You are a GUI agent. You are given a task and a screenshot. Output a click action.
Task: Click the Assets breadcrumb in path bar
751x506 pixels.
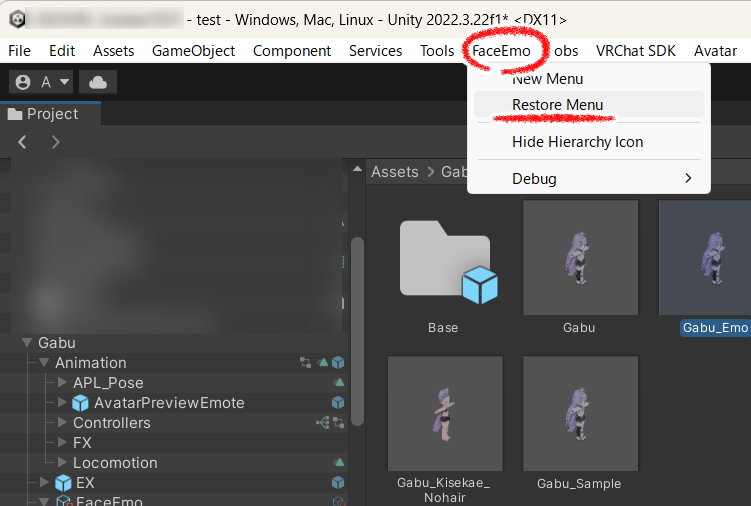click(x=394, y=172)
